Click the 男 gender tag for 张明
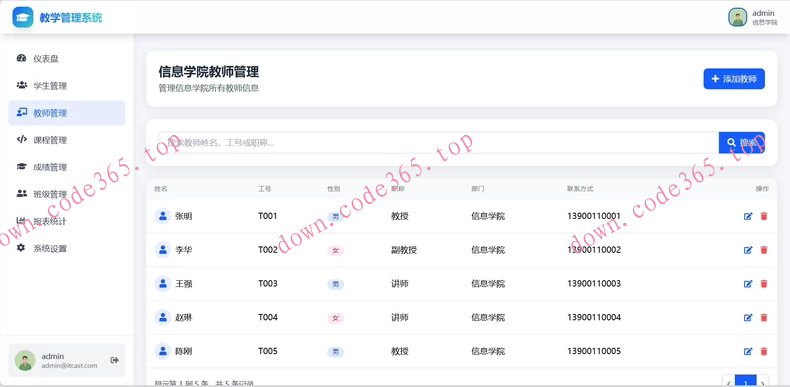The height and width of the screenshot is (387, 790). (x=336, y=217)
